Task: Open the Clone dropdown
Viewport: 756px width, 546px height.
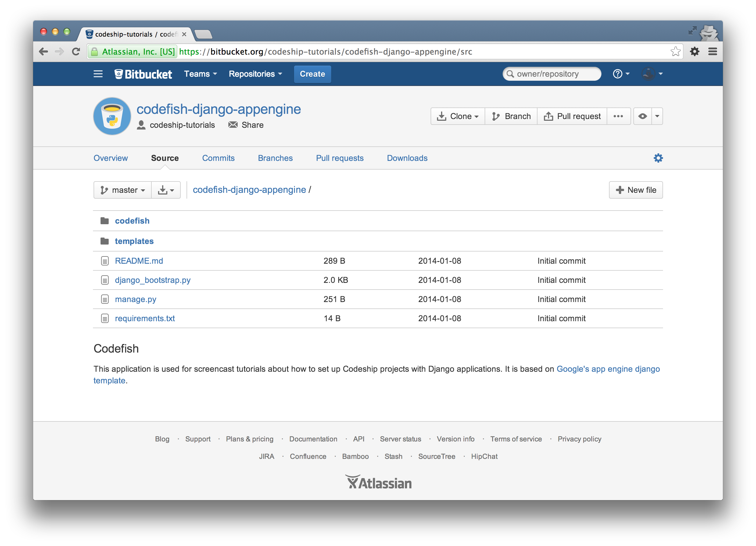Action: tap(458, 116)
